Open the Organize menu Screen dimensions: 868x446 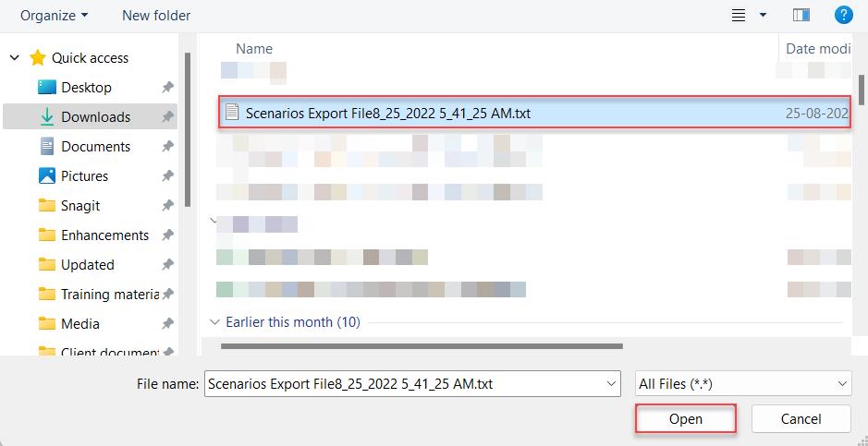click(x=54, y=16)
